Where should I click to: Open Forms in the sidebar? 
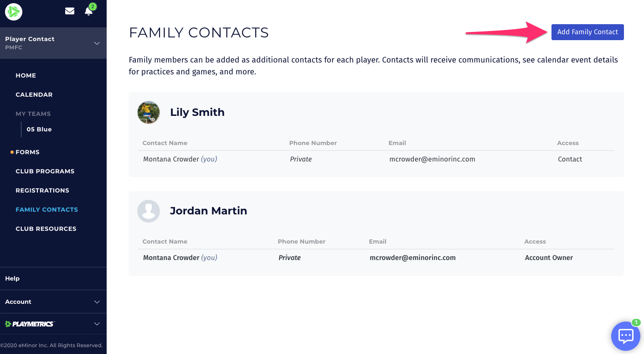[x=27, y=152]
